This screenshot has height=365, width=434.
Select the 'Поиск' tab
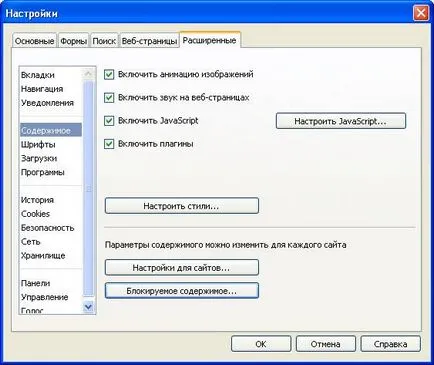click(104, 41)
